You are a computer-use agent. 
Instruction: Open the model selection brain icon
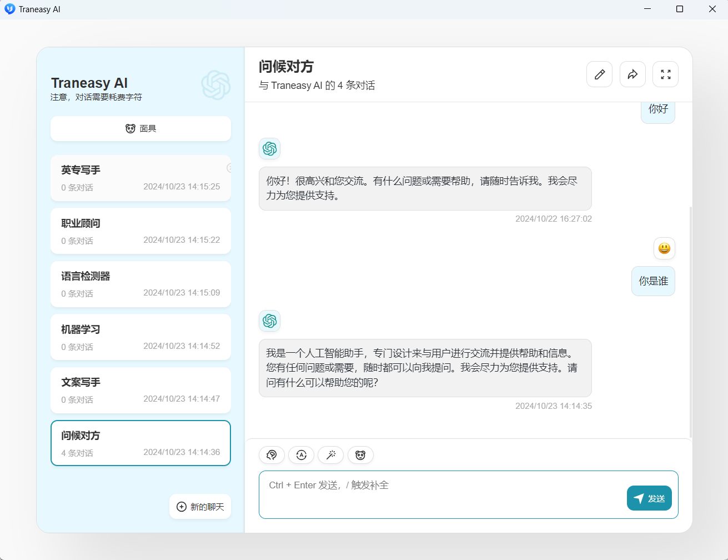pyautogui.click(x=272, y=455)
